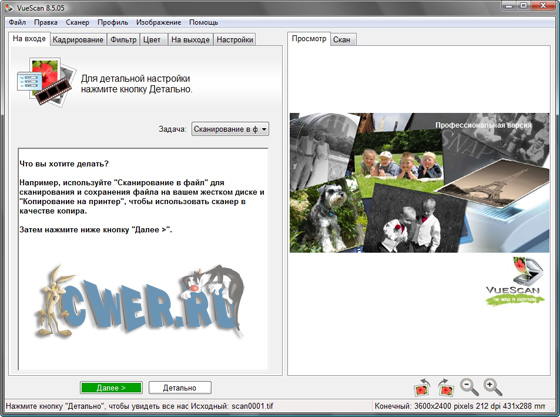The width and height of the screenshot is (560, 417).
Task: Select the Просмотр preview tab
Action: click(309, 39)
